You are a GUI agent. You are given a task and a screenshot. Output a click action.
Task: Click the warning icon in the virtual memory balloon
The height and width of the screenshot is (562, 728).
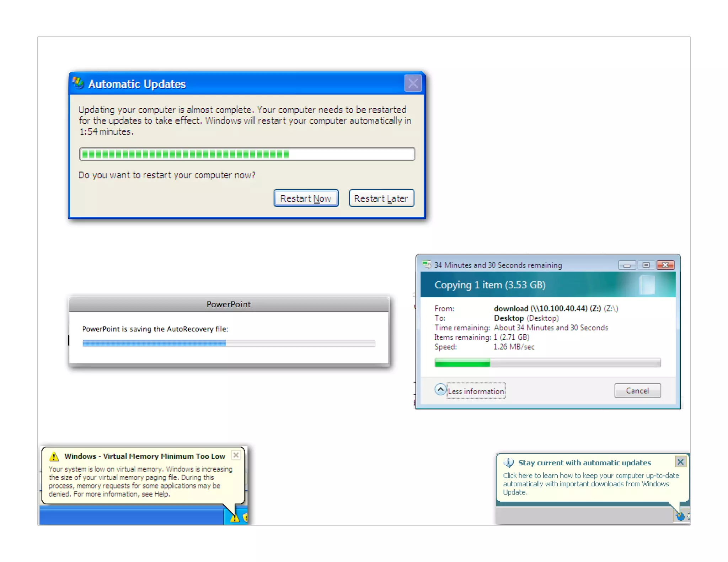[54, 456]
